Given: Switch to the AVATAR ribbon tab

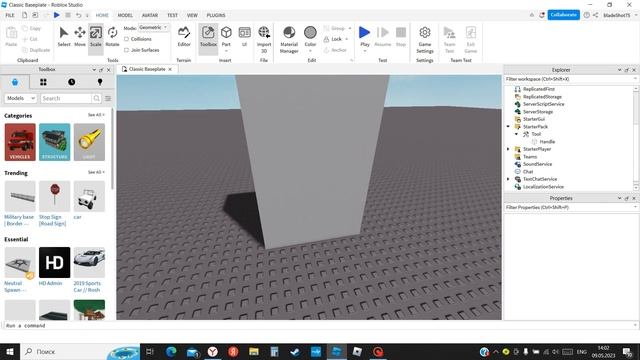Looking at the screenshot, I should click(x=150, y=15).
